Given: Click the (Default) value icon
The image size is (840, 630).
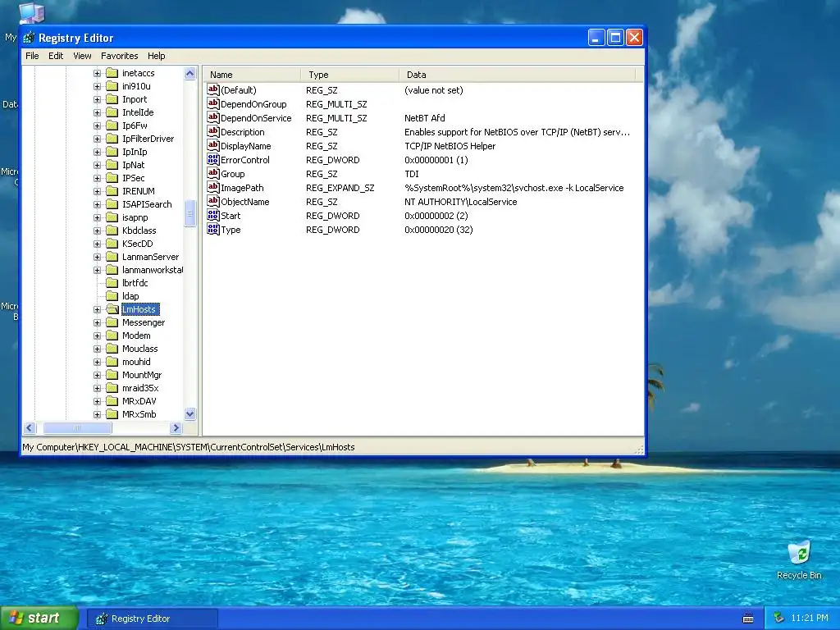Looking at the screenshot, I should 213,89.
